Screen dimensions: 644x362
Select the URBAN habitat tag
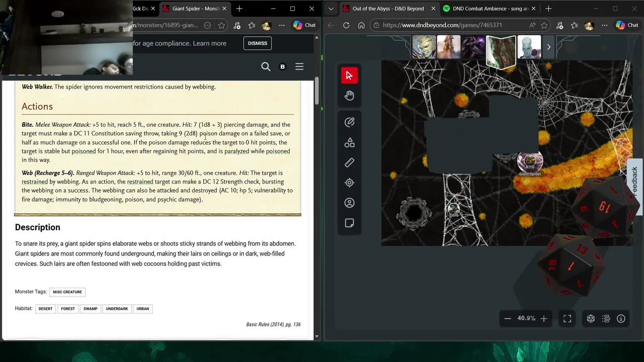coord(143,309)
